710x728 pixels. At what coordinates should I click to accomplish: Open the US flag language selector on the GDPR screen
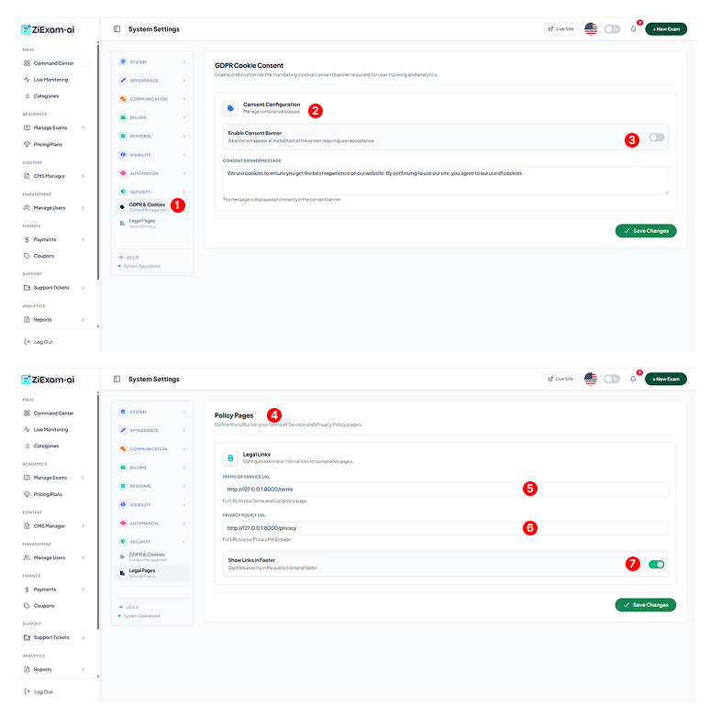pos(591,29)
